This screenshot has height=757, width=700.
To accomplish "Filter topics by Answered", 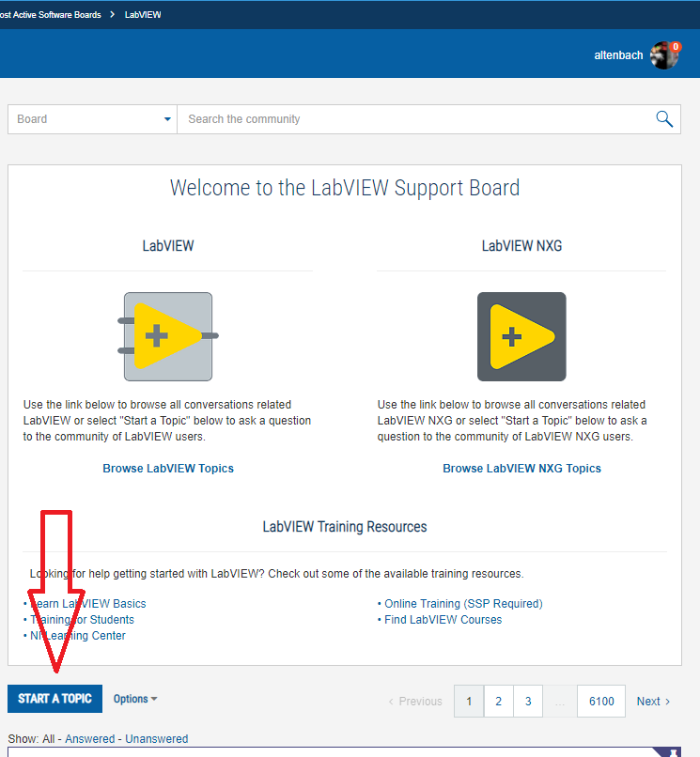I will (90, 738).
